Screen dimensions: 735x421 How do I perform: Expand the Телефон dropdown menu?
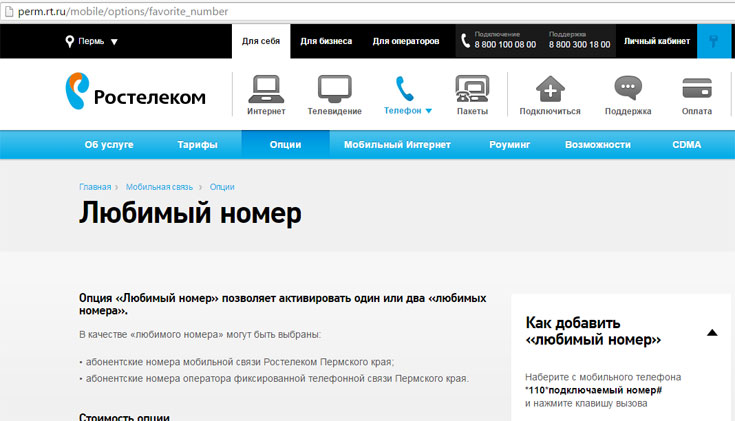tap(408, 111)
